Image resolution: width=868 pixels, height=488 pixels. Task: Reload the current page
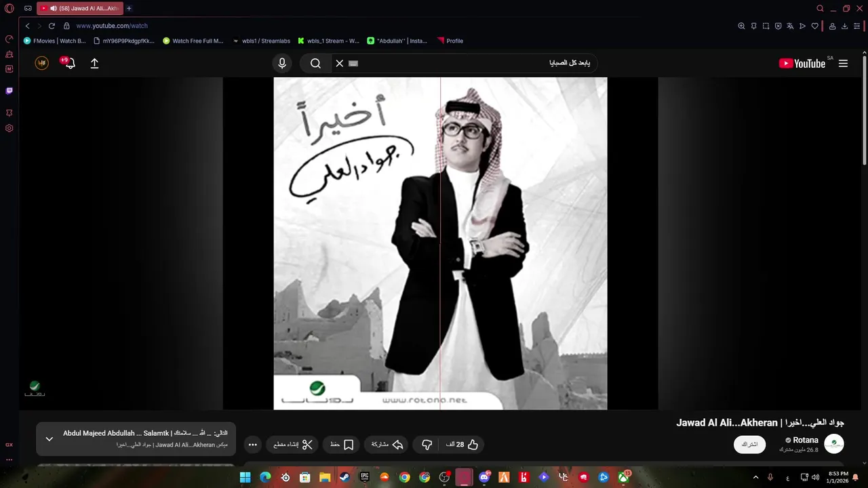tap(52, 26)
